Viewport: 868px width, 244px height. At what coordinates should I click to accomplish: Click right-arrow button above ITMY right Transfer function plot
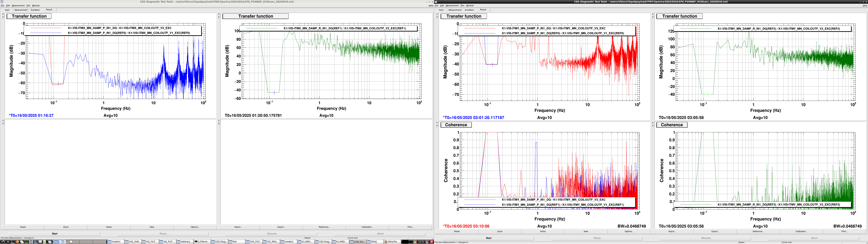653,14
